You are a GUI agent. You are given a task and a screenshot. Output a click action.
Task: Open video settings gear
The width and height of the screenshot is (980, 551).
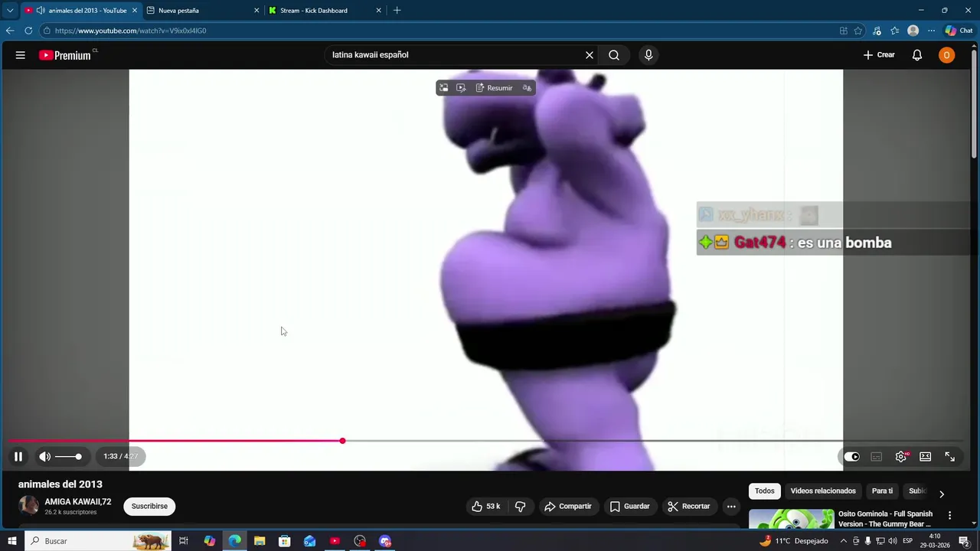coord(901,457)
